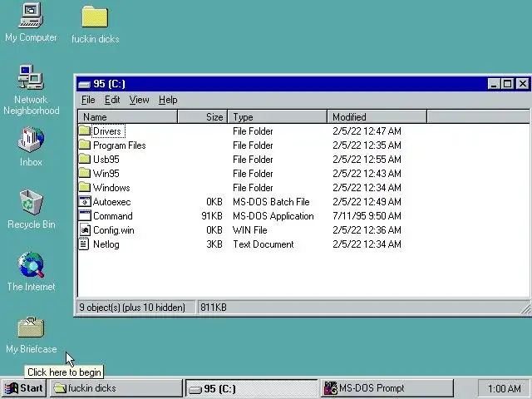Maximize the 95 (C:) window

point(507,84)
